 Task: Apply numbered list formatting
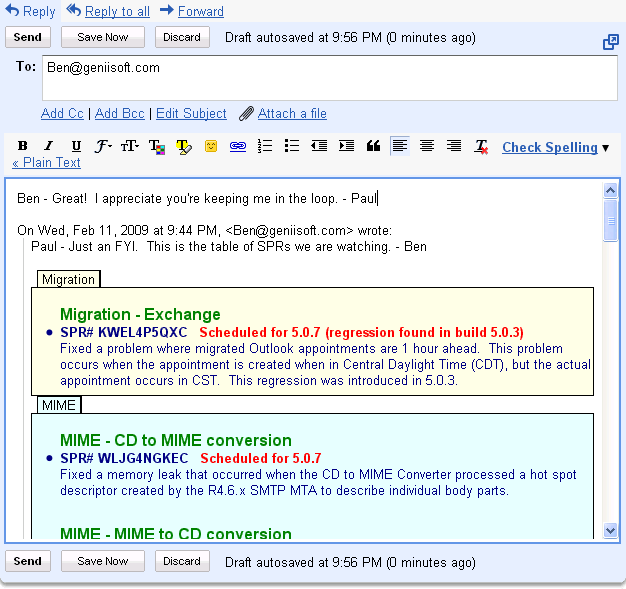[x=265, y=146]
